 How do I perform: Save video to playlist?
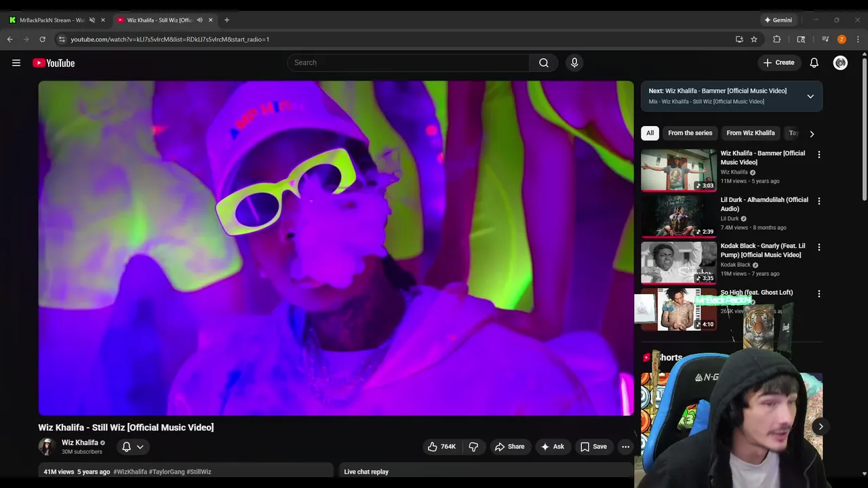click(593, 447)
